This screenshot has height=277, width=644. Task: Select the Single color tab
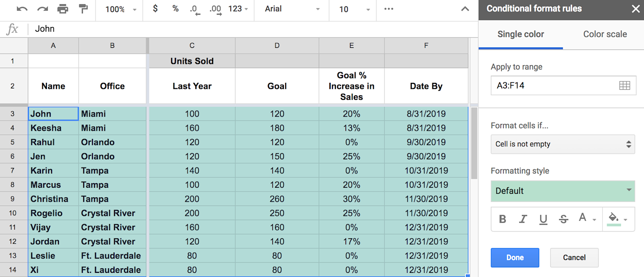click(x=520, y=34)
